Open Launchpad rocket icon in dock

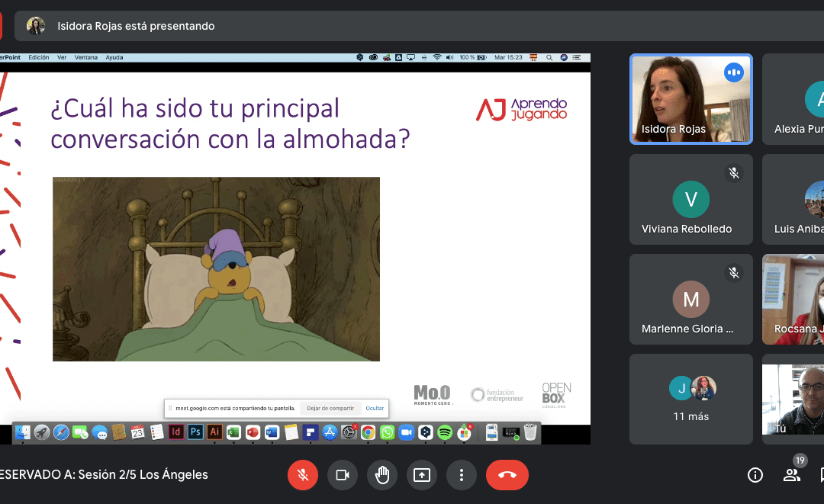[x=42, y=432]
